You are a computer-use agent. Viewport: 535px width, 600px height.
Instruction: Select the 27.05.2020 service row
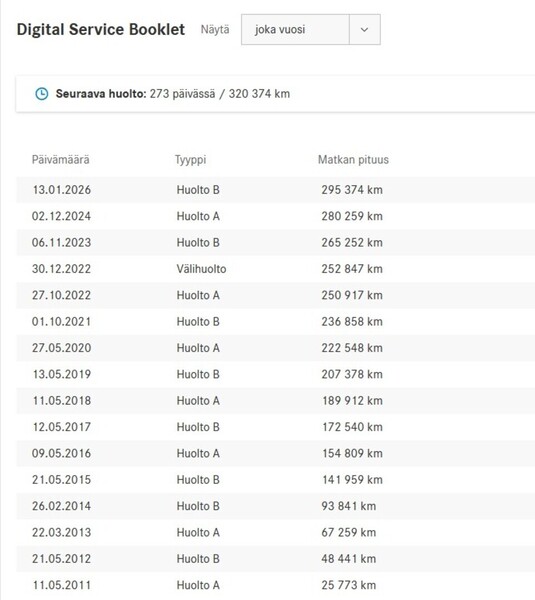(276, 348)
